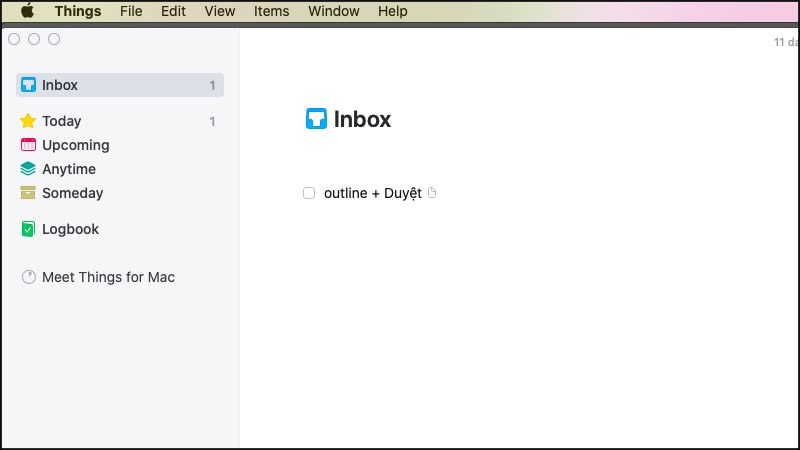Open the File menu
This screenshot has height=450, width=800.
(131, 11)
